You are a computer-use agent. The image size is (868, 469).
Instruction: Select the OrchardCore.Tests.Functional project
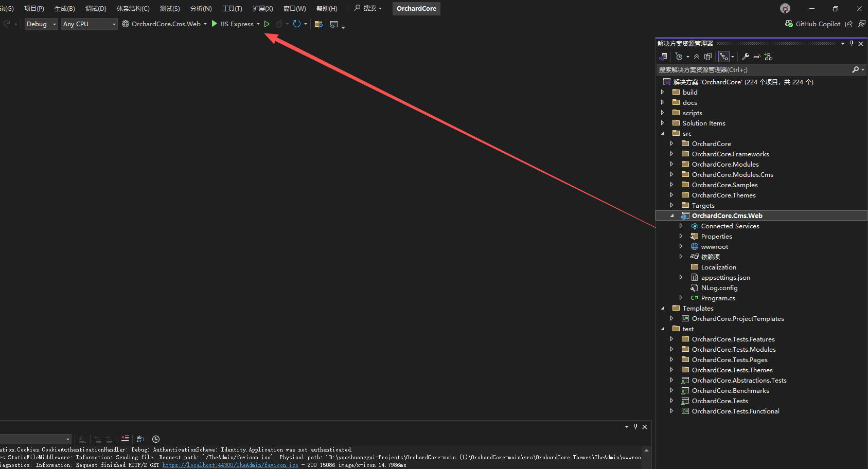(736, 411)
